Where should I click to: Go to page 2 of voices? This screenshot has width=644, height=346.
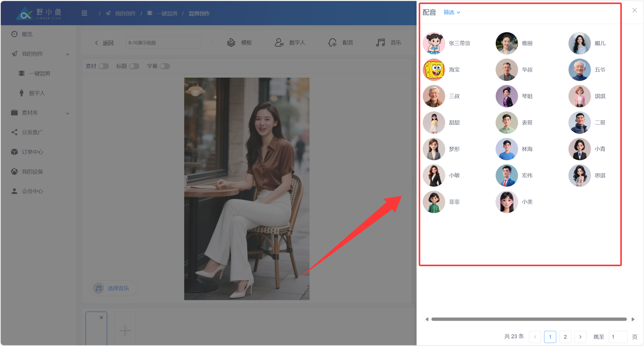tap(565, 337)
